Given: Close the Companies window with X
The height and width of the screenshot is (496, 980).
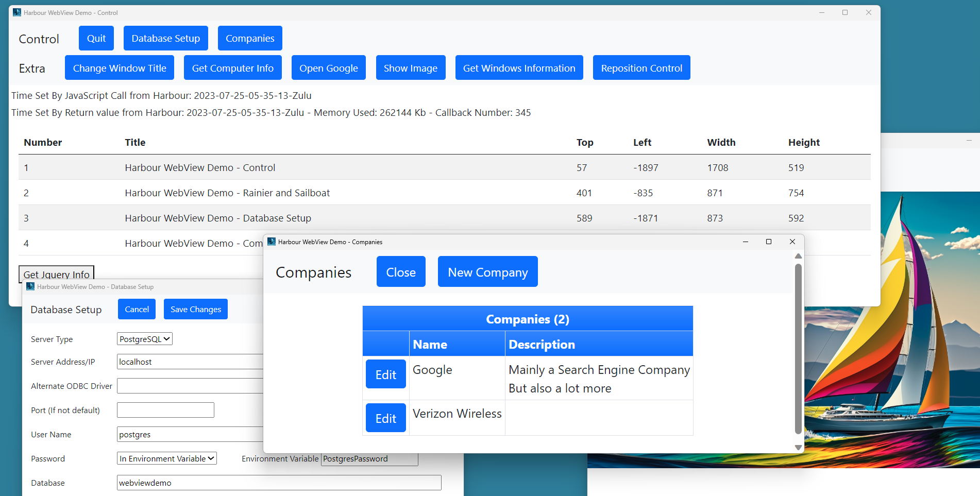Looking at the screenshot, I should click(x=792, y=242).
